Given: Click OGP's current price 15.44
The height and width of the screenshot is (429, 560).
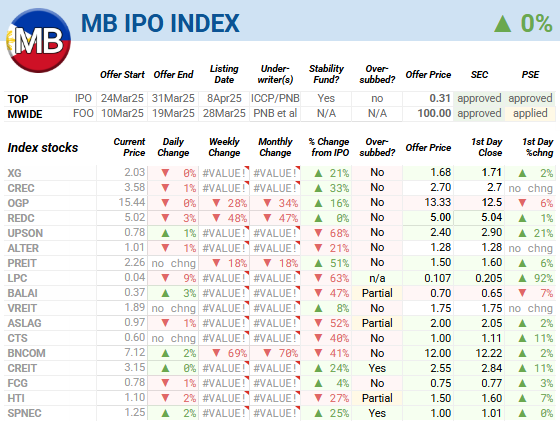Looking at the screenshot, I should point(132,202).
